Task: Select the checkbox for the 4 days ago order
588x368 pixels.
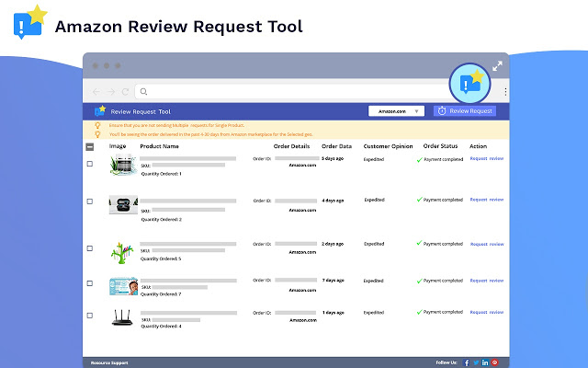Action: pyautogui.click(x=90, y=201)
